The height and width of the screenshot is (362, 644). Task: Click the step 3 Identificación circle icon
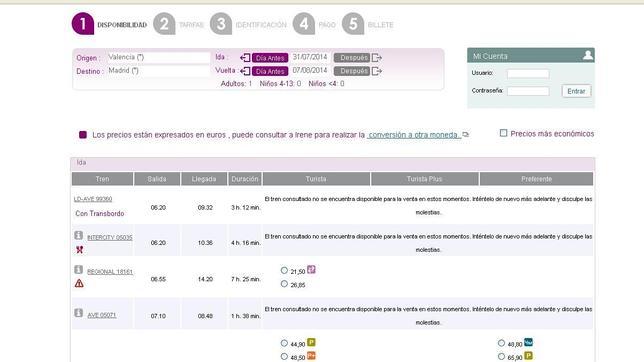(x=221, y=24)
